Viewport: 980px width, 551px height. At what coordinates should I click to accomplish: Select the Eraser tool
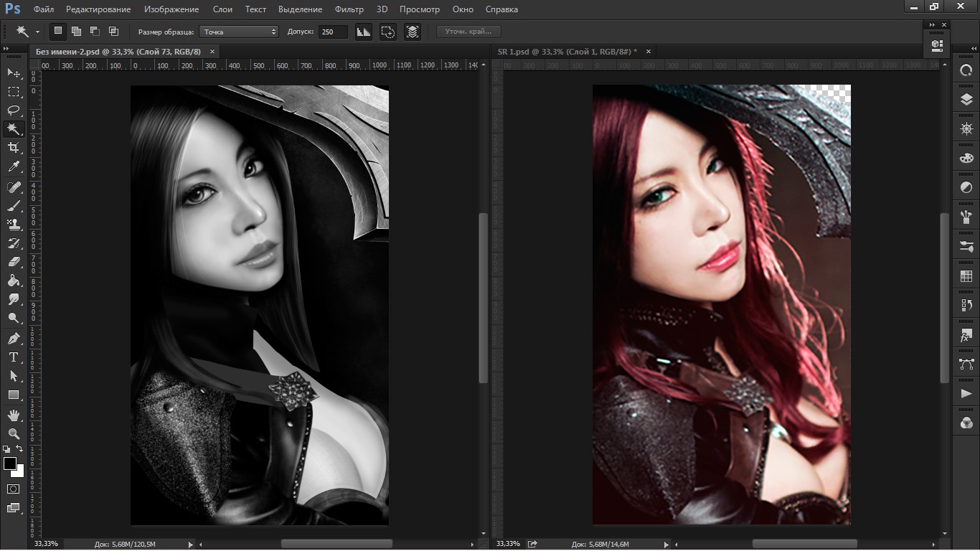coord(14,262)
